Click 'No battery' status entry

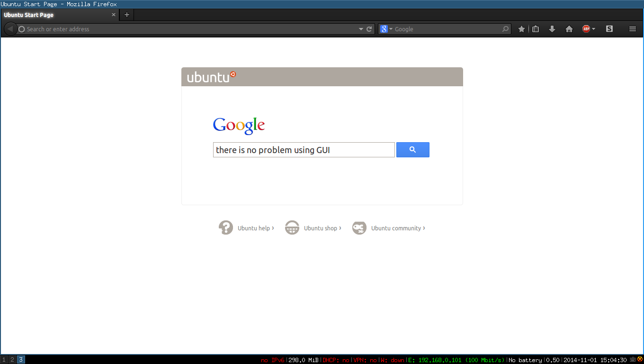pyautogui.click(x=525, y=360)
